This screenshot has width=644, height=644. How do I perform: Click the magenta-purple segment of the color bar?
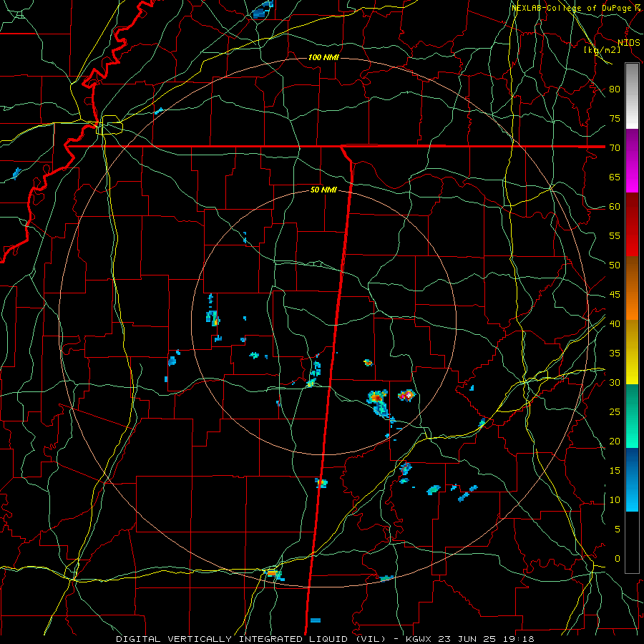tap(632, 160)
